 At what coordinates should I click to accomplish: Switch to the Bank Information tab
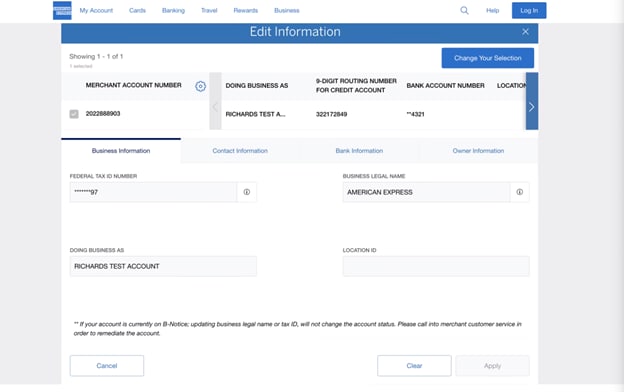[359, 151]
